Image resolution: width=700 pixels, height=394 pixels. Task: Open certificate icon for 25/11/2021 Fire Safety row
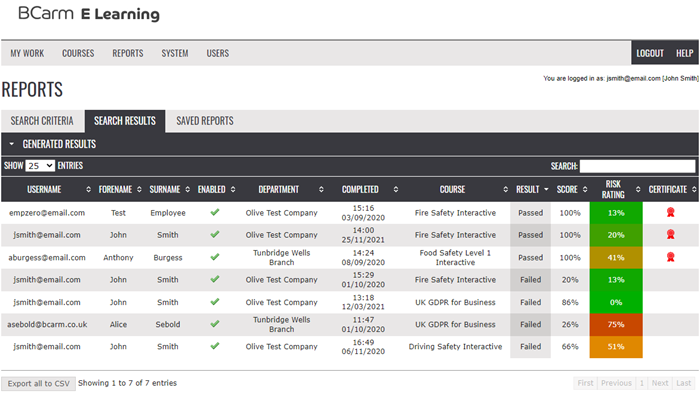(x=670, y=234)
